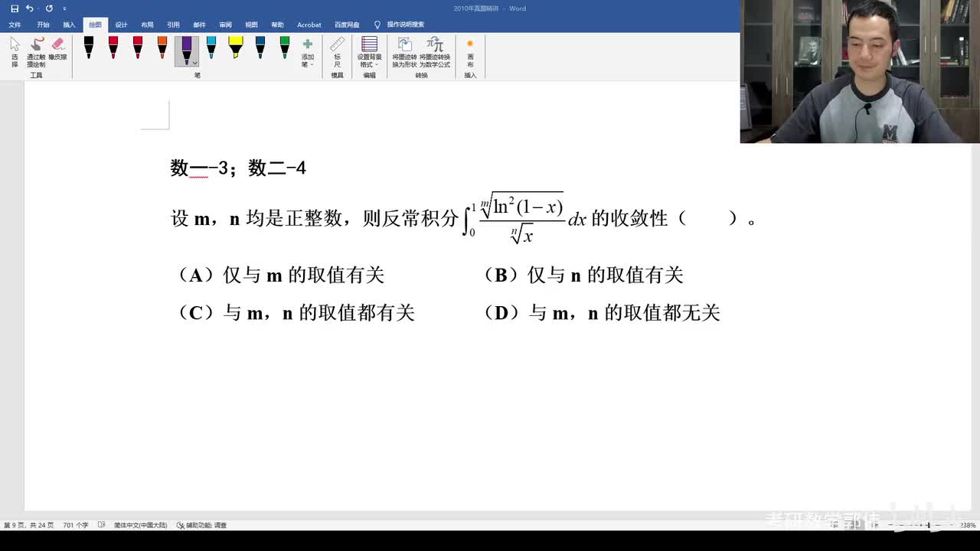The width and height of the screenshot is (980, 551).
Task: Select the dark blue pen
Action: point(260,47)
